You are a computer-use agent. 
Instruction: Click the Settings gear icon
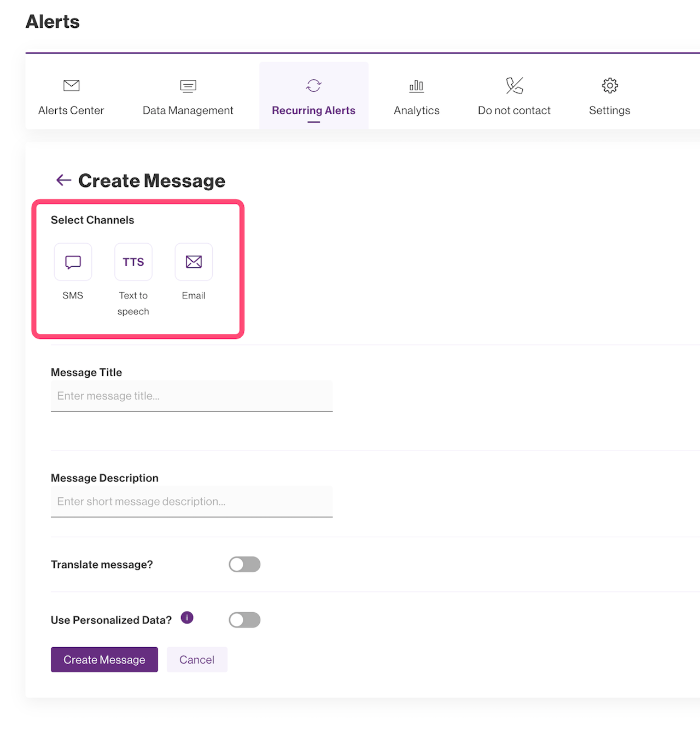pos(610,86)
